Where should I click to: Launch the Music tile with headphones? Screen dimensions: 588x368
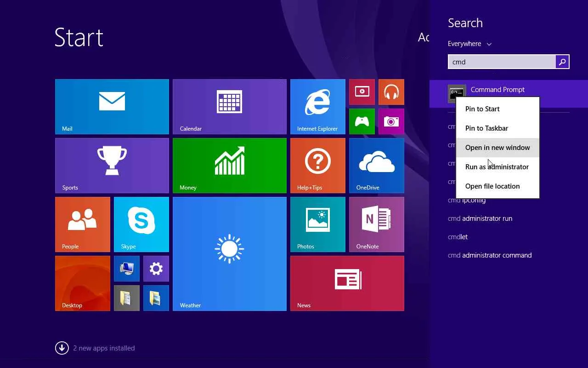391,92
